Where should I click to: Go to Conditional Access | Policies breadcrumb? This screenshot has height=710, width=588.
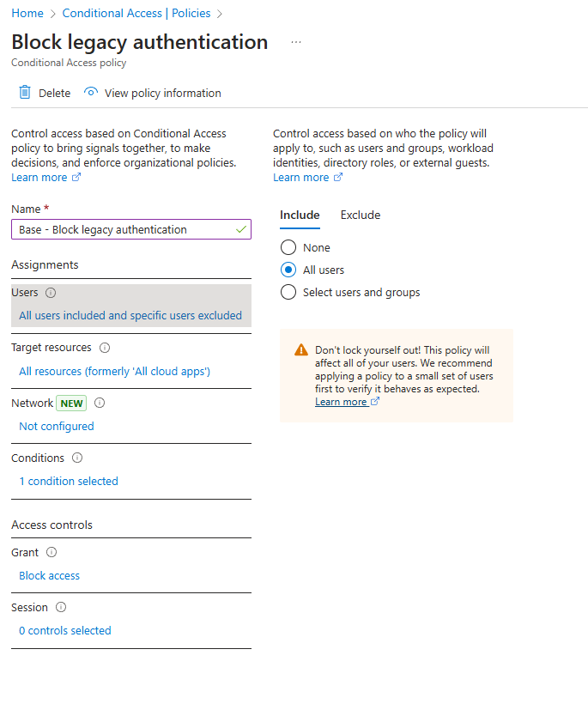136,14
